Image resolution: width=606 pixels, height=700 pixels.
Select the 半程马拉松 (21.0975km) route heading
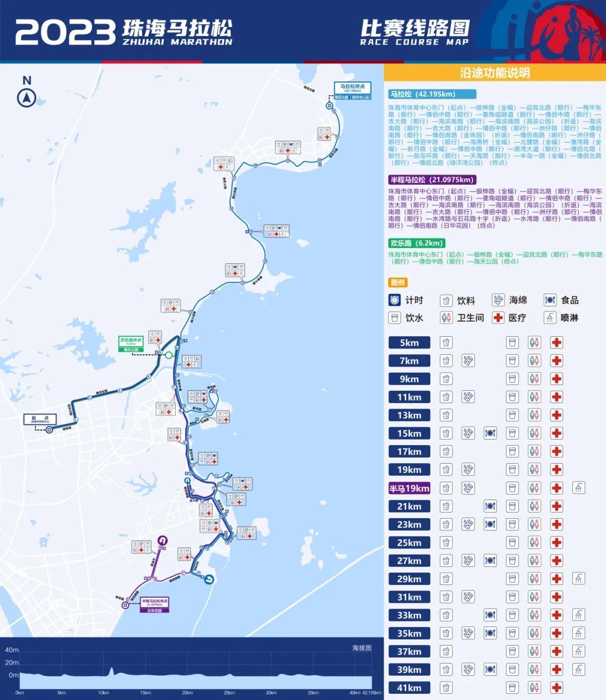pyautogui.click(x=431, y=180)
